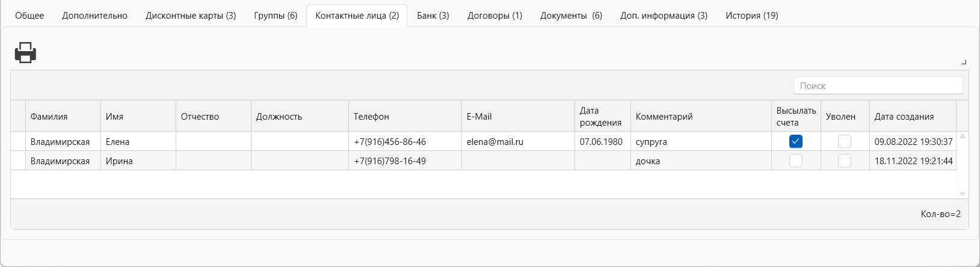Click the table scrollbar down arrow

[x=963, y=194]
